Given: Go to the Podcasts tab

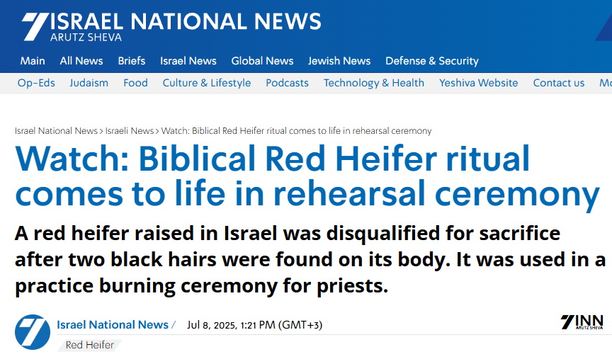Looking at the screenshot, I should [x=288, y=83].
